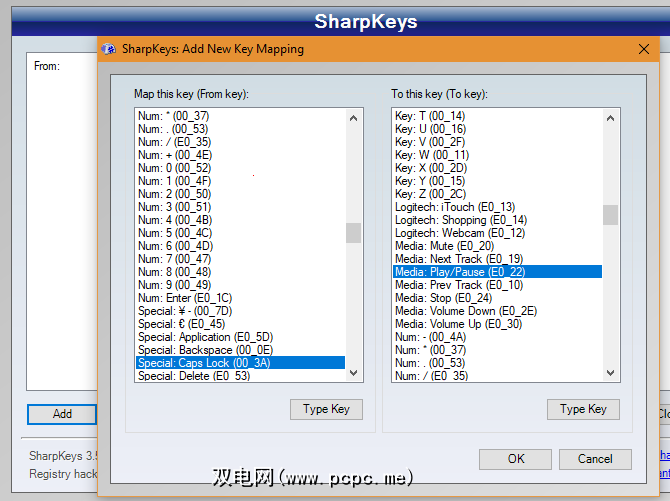670x501 pixels.
Task: Select 'Special: ¥ - (00_7D)' entry
Action: point(240,311)
